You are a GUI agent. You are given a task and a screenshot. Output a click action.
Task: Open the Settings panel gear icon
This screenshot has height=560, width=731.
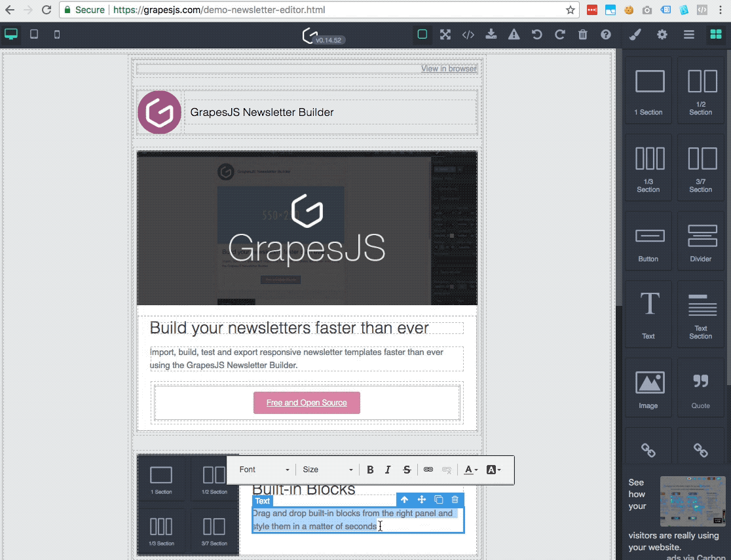coord(662,34)
